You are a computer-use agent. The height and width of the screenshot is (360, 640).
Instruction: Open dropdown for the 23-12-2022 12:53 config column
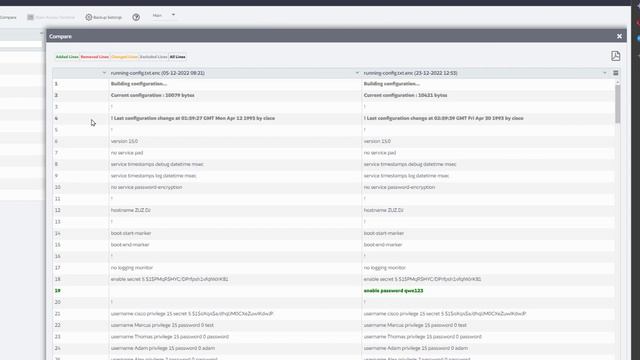(x=604, y=73)
